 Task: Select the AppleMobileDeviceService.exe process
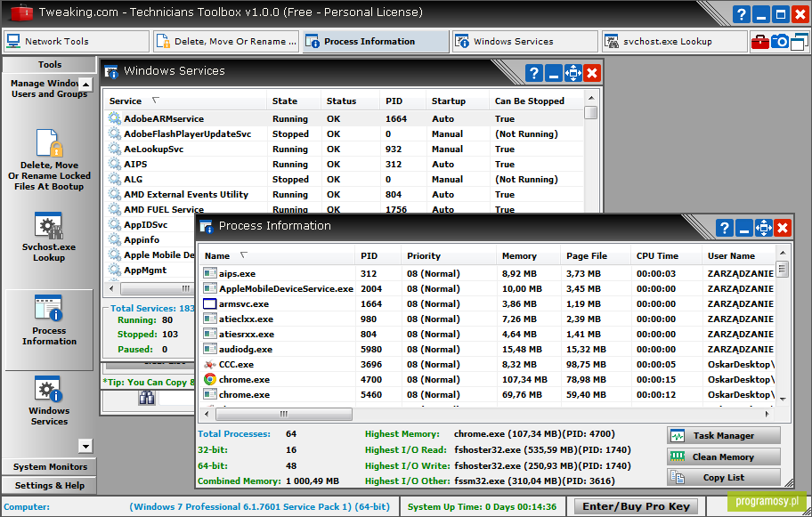click(488, 289)
